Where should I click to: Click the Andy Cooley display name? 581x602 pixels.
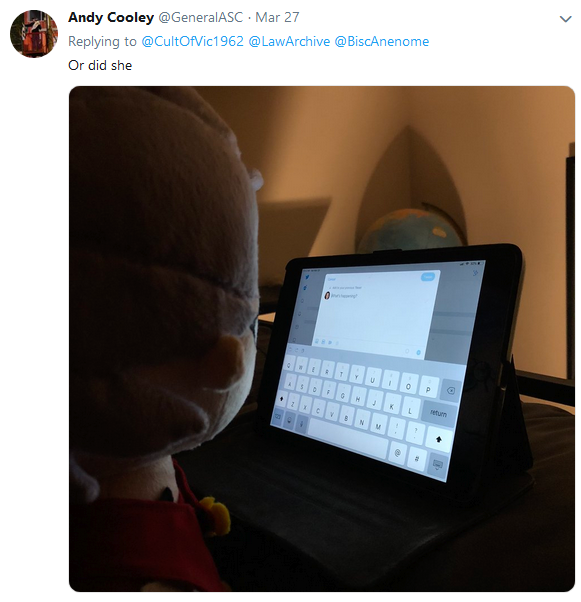coord(111,18)
